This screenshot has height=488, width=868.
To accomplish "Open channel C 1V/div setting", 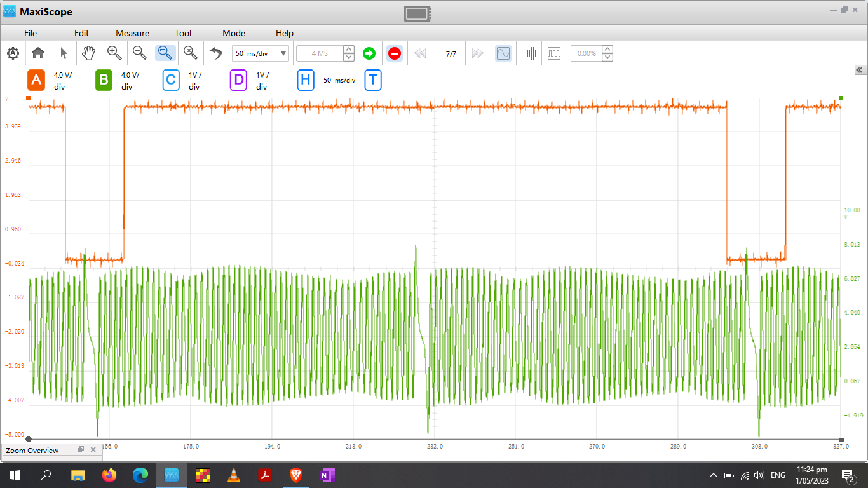I will (196, 81).
